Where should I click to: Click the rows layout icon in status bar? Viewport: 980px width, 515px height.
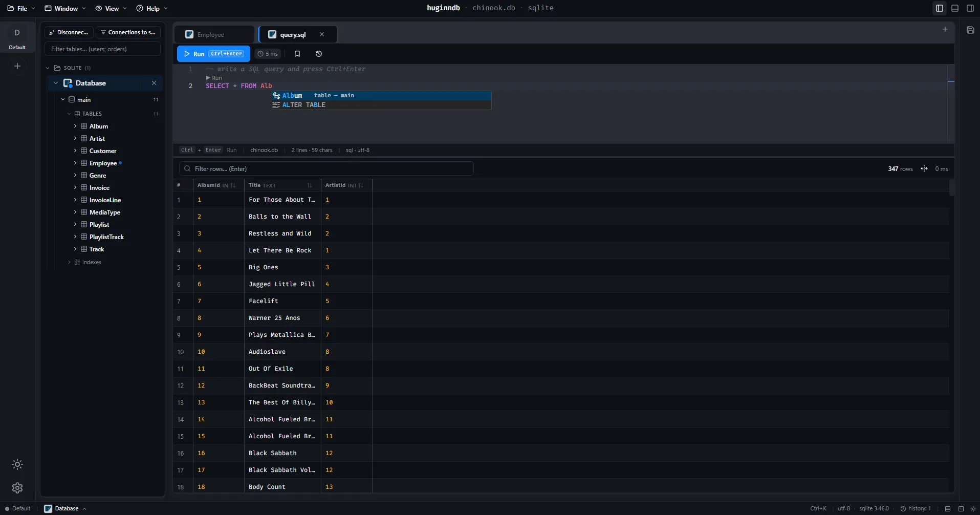point(948,508)
